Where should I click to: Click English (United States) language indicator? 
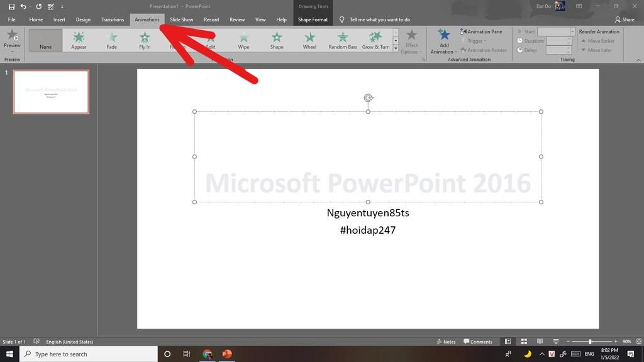pos(69,341)
